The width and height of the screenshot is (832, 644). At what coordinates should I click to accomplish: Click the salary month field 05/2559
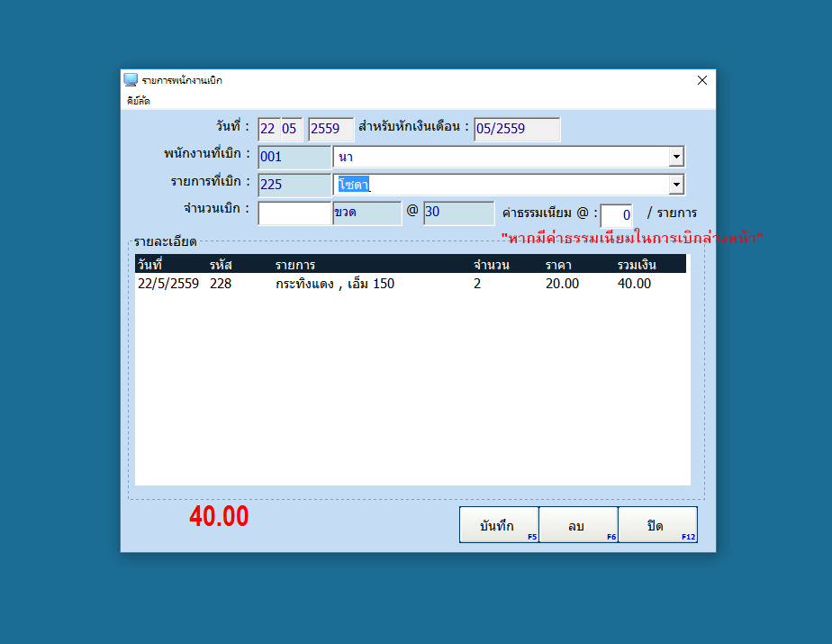(x=517, y=129)
